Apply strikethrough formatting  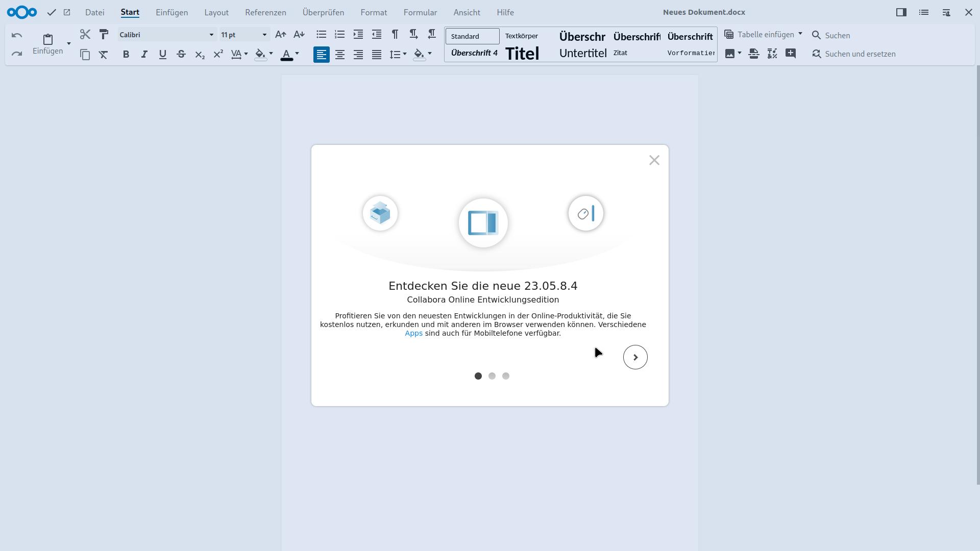coord(181,54)
